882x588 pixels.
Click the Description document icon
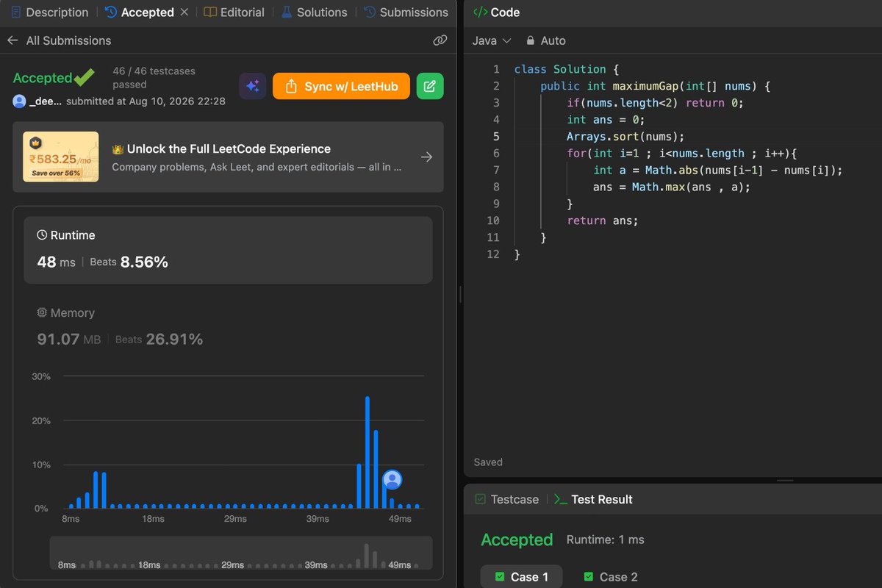point(15,12)
